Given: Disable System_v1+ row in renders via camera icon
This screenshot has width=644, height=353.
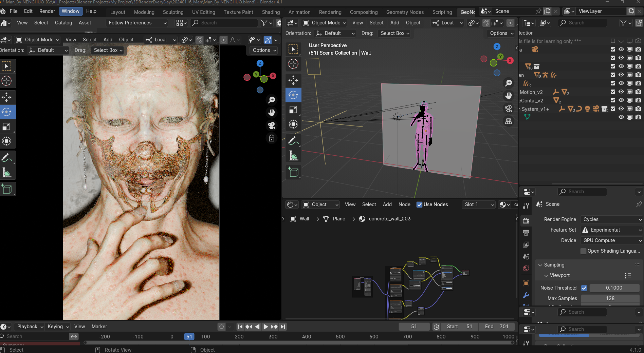Looking at the screenshot, I should 638,109.
